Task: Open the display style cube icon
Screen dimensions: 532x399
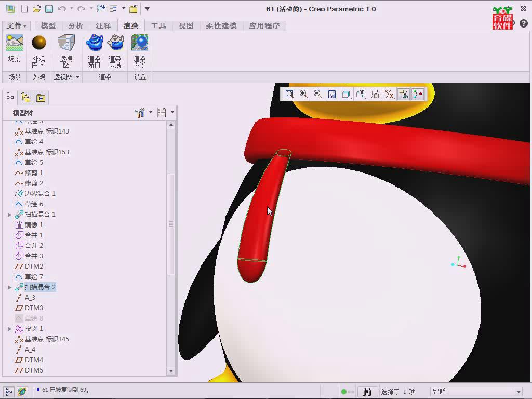Action: (x=346, y=94)
